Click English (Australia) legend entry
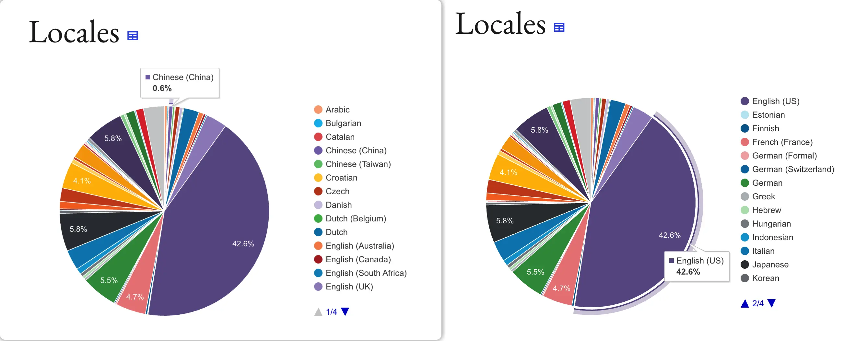 click(354, 246)
